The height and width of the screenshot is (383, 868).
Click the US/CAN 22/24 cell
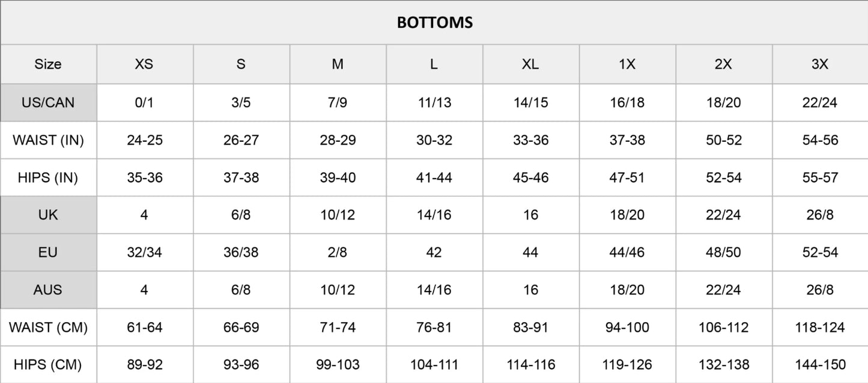pyautogui.click(x=819, y=102)
